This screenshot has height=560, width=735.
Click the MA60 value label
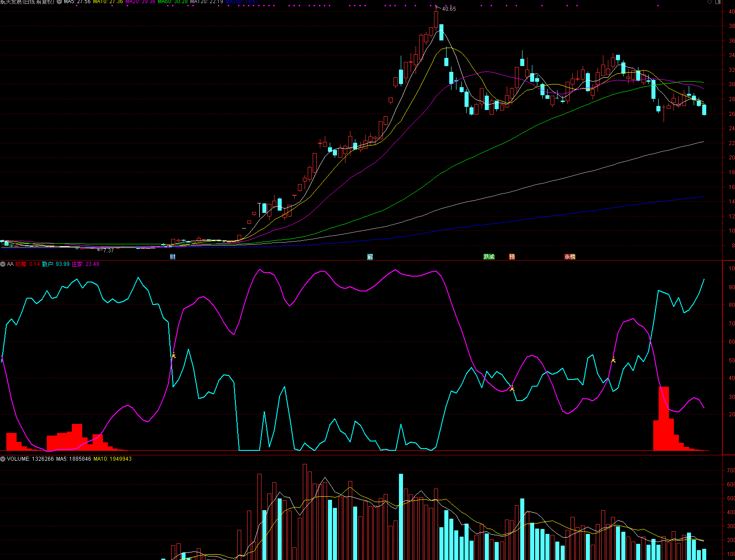pyautogui.click(x=173, y=2)
